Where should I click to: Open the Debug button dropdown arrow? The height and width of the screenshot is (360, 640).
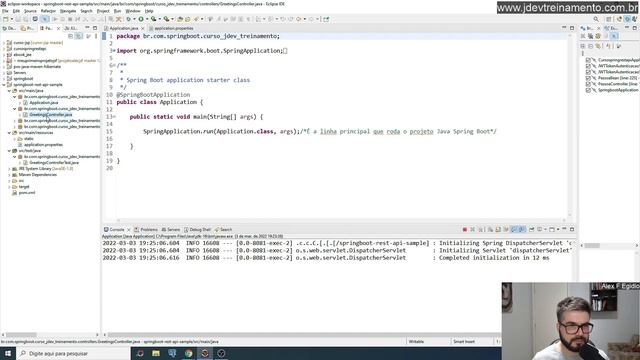[x=134, y=19]
